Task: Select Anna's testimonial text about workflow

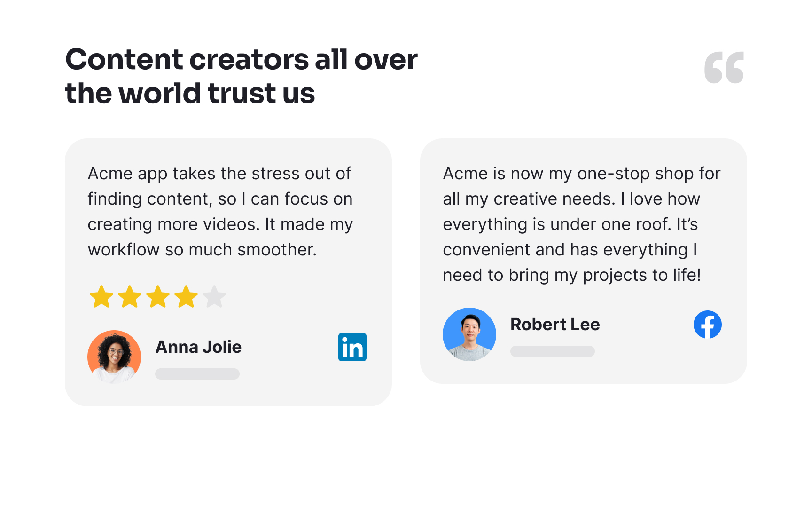Action: [220, 211]
